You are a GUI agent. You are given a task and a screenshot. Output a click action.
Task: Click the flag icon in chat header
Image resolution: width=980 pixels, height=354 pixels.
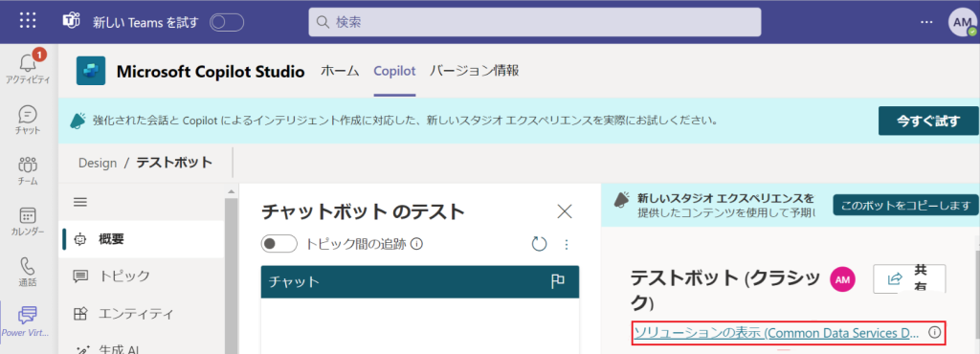tap(558, 281)
